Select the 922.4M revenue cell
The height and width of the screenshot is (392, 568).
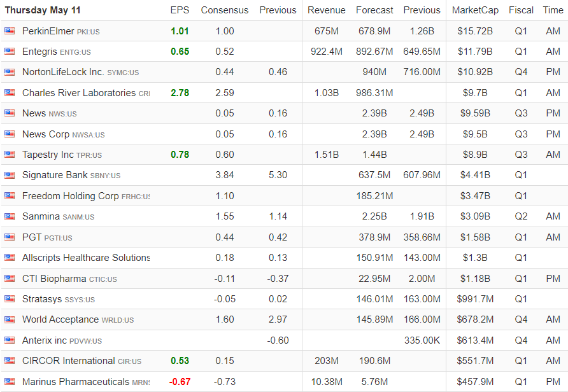(x=327, y=52)
